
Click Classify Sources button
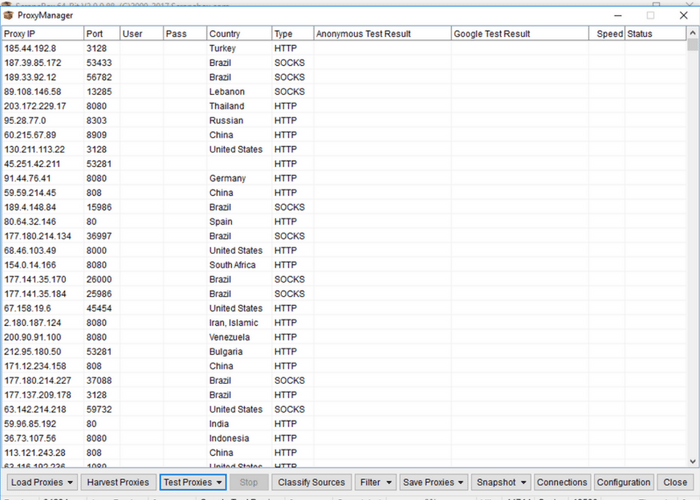point(311,482)
